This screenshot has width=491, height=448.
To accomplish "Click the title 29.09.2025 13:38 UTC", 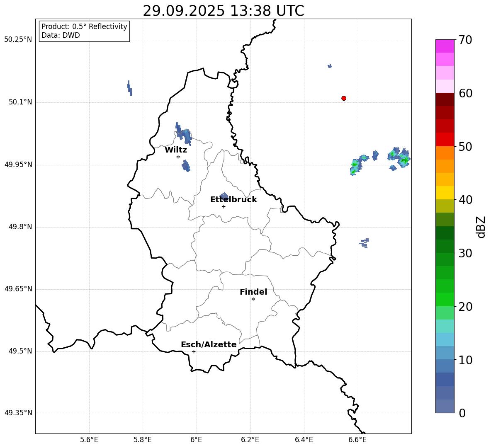I will [x=224, y=11].
